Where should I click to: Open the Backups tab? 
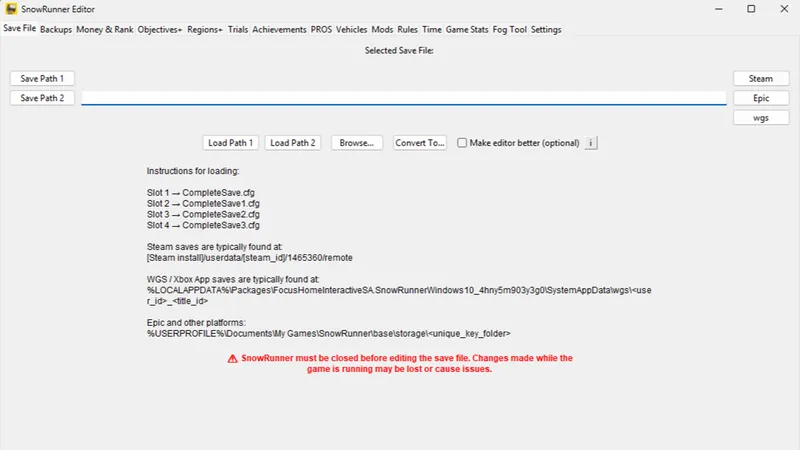click(x=56, y=30)
